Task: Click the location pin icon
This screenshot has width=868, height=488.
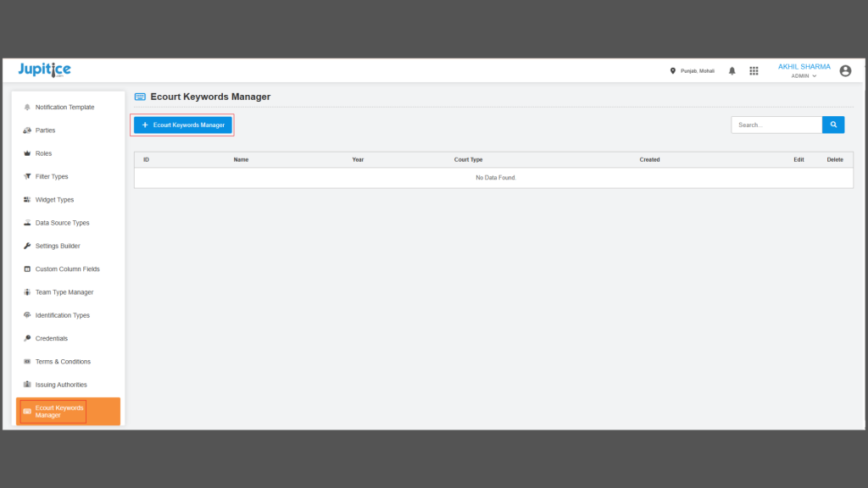Action: tap(673, 71)
